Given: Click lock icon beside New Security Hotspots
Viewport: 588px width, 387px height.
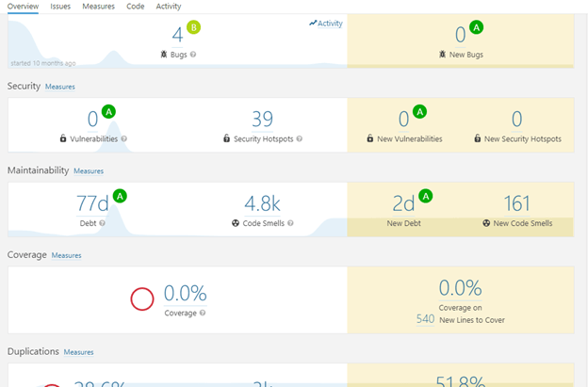Looking at the screenshot, I should (x=478, y=138).
